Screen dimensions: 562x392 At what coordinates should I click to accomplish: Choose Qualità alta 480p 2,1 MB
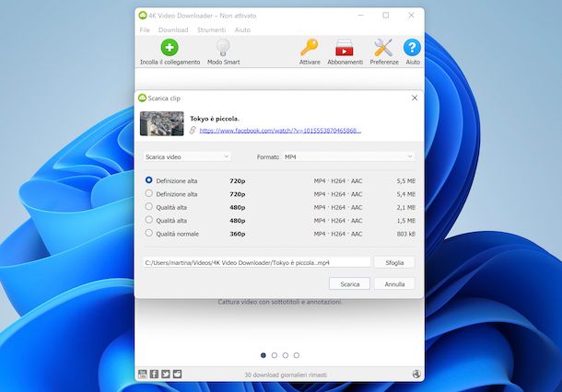pos(149,207)
